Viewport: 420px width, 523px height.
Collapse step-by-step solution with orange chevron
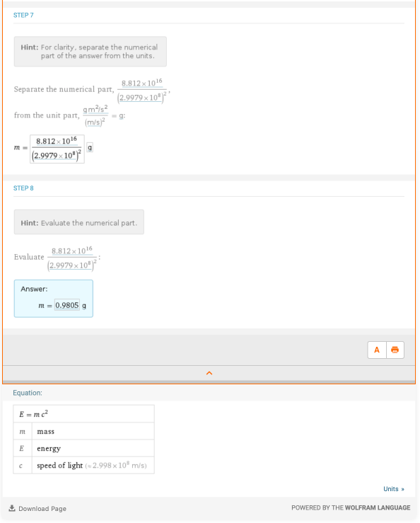coord(209,373)
